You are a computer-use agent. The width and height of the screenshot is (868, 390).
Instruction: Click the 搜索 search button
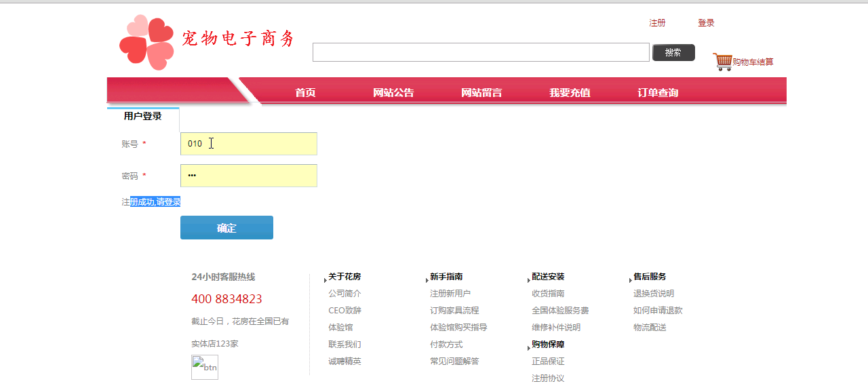click(x=673, y=52)
